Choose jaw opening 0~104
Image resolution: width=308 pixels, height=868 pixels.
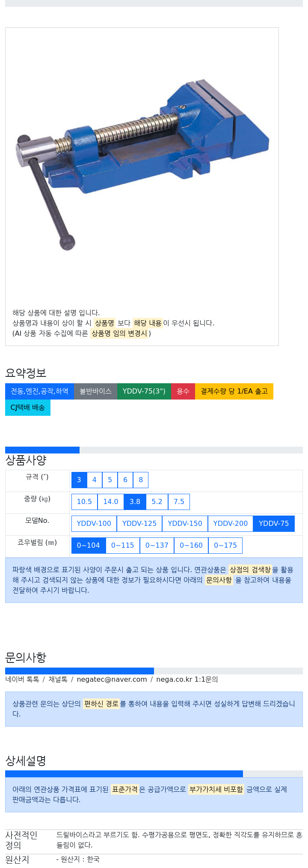(89, 546)
